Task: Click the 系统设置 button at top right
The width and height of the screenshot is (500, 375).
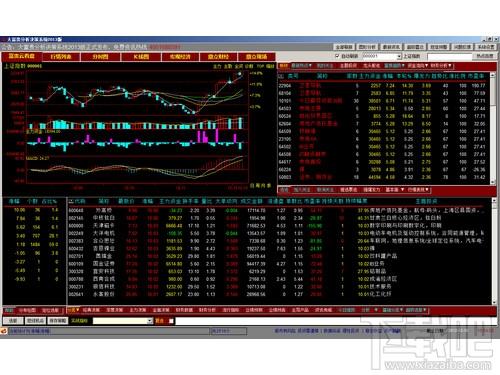Action: [x=486, y=47]
